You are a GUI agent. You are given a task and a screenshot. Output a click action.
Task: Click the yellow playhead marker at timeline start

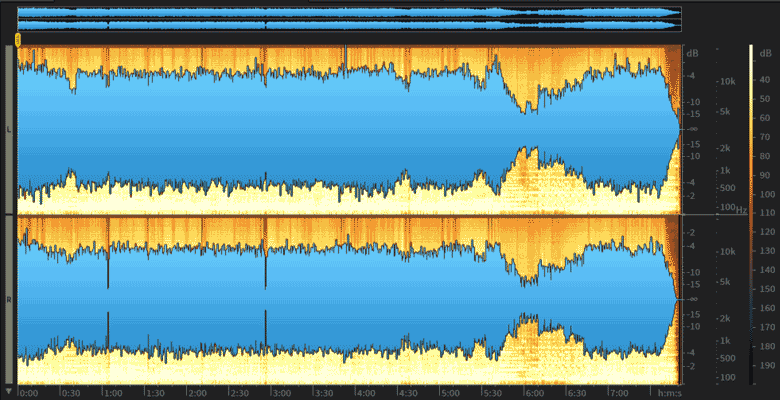click(x=18, y=39)
